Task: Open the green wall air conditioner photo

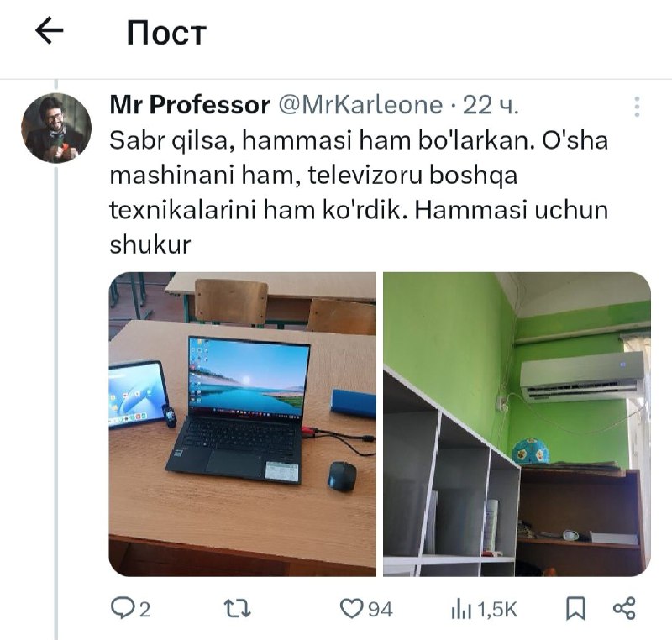Action: (517, 424)
